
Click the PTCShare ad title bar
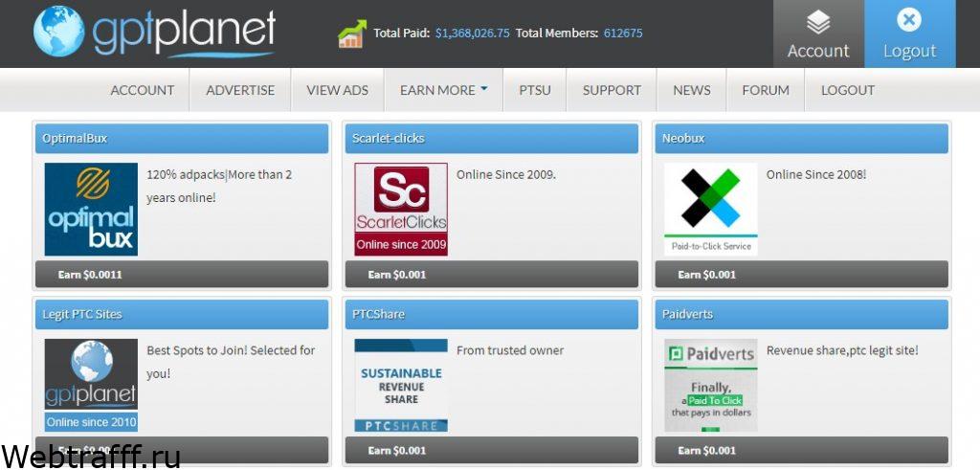(x=492, y=314)
